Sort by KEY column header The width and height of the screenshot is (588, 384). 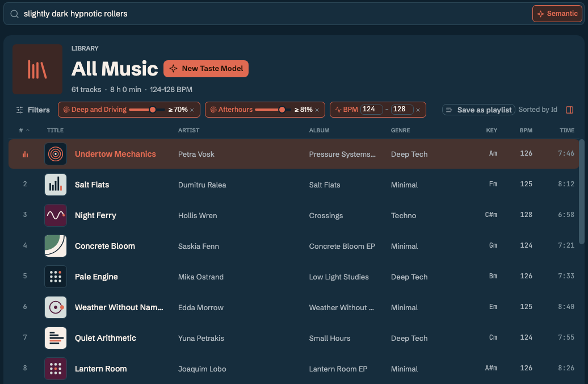[x=492, y=130]
